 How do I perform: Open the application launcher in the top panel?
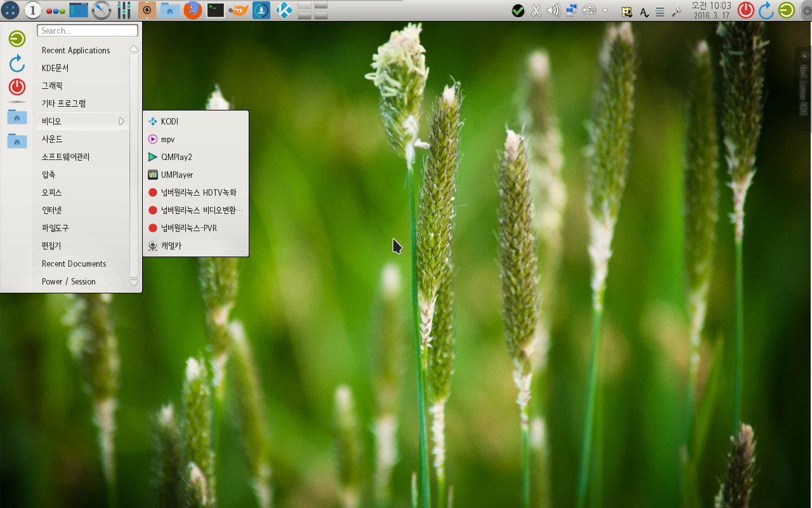(x=11, y=10)
